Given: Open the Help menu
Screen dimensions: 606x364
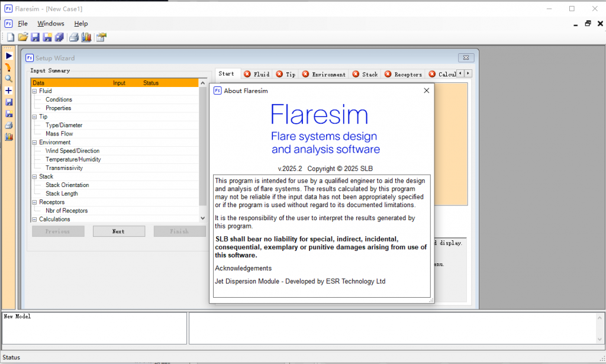Looking at the screenshot, I should [x=80, y=24].
